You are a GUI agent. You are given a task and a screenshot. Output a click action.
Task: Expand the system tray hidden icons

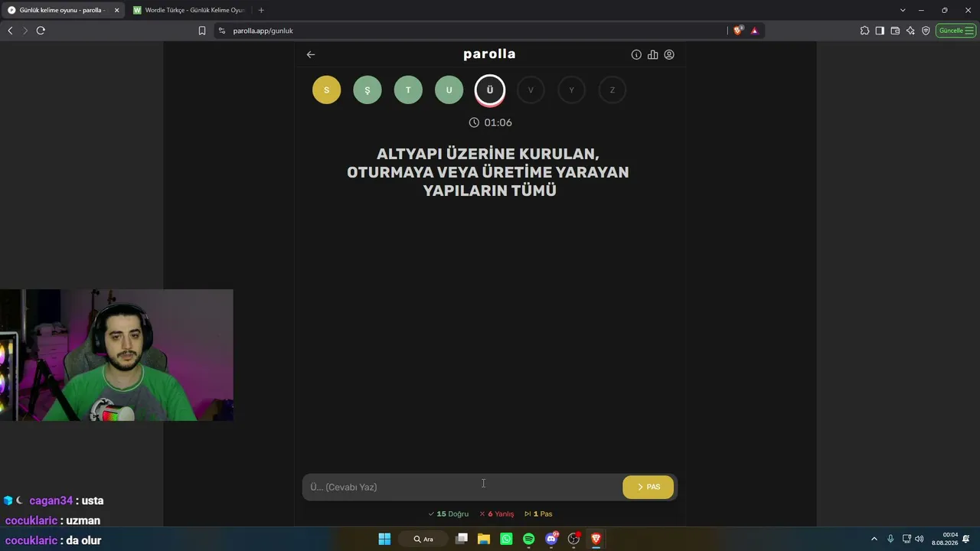(x=874, y=539)
